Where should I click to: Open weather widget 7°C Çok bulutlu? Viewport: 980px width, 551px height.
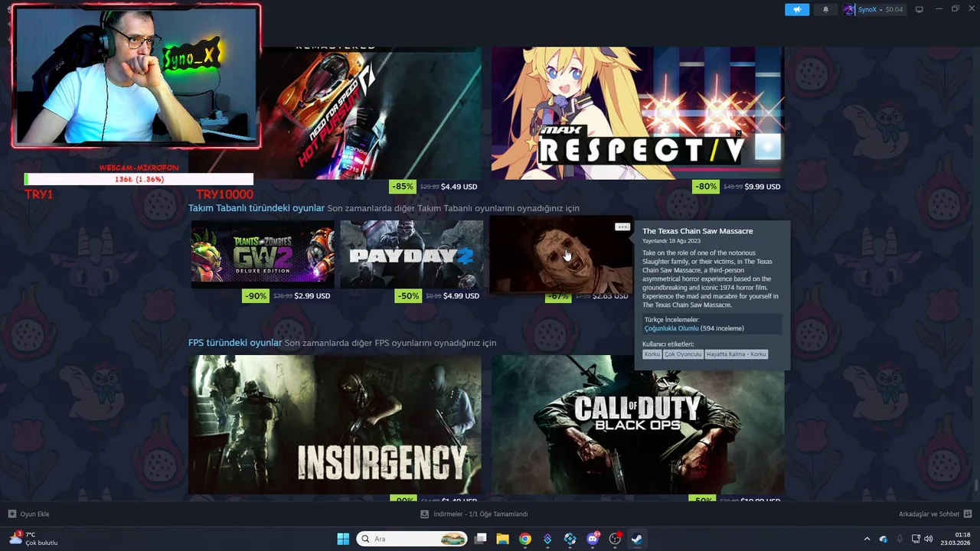click(34, 539)
